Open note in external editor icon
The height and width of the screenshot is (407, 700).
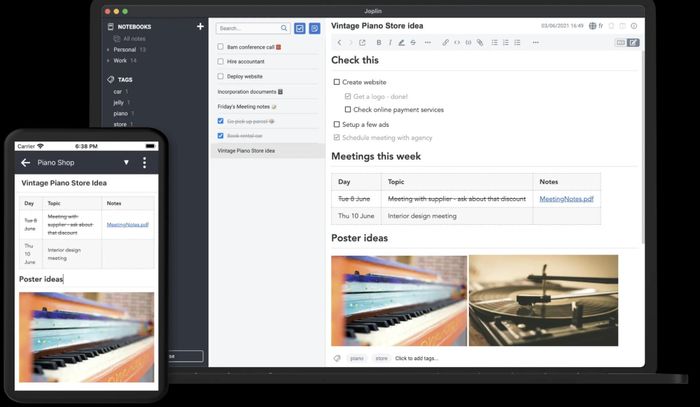362,42
